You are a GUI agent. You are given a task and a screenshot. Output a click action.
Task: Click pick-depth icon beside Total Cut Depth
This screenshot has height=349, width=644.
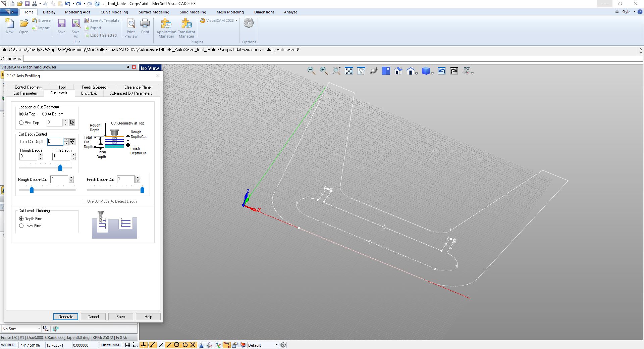coord(72,142)
